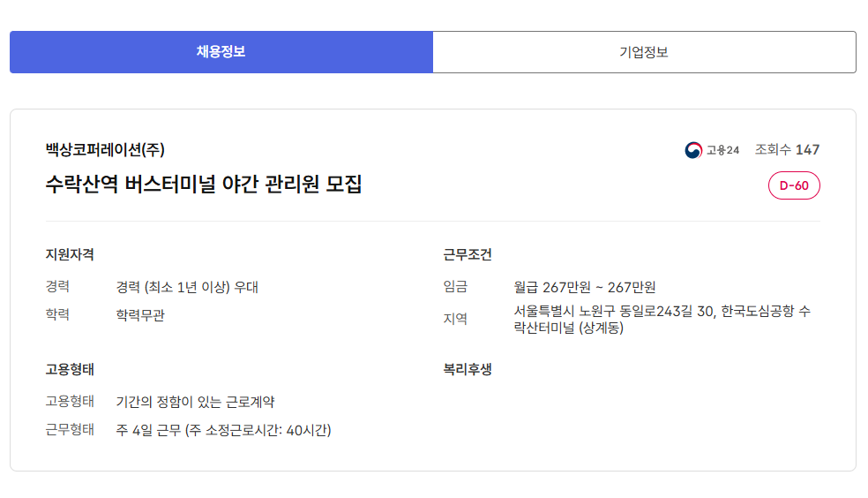868x498 pixels.
Task: Open the 백상코퍼레이션(주) company name
Action: pos(105,149)
